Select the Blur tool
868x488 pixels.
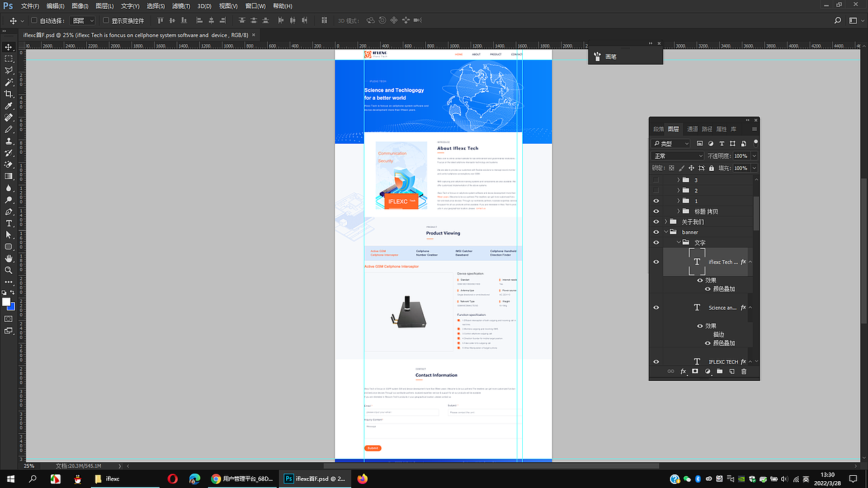click(9, 188)
